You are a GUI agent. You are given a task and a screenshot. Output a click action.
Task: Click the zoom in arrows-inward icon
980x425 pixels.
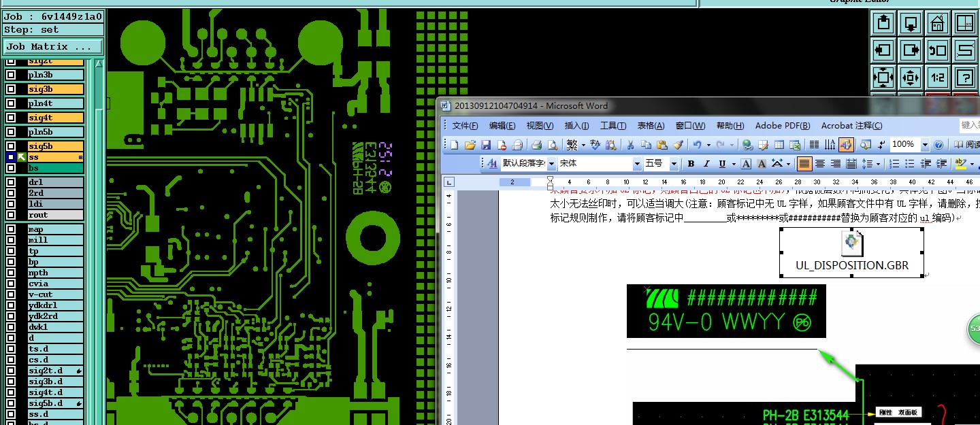tap(883, 78)
